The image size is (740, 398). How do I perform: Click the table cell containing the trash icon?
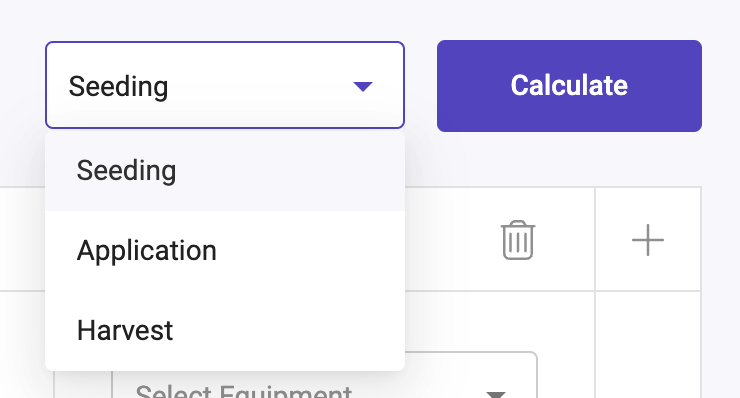coord(500,239)
